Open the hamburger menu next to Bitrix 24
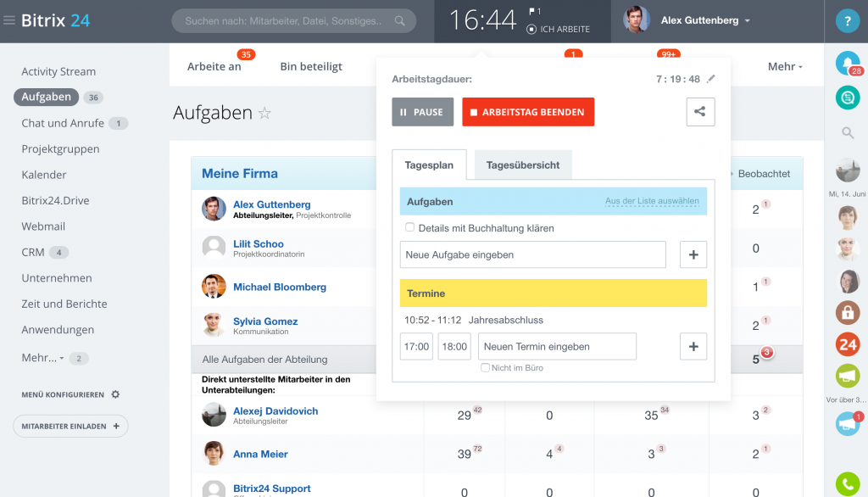 8,20
